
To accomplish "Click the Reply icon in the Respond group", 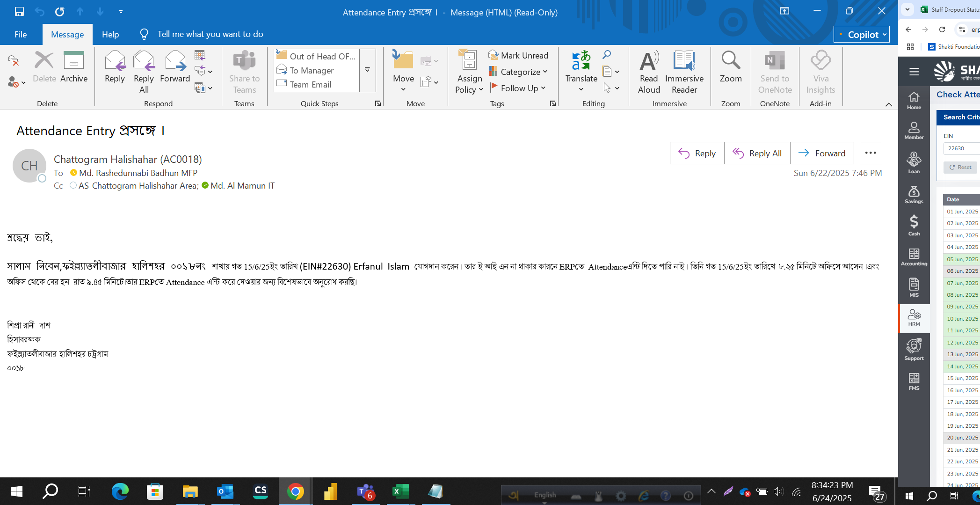I will [x=115, y=67].
